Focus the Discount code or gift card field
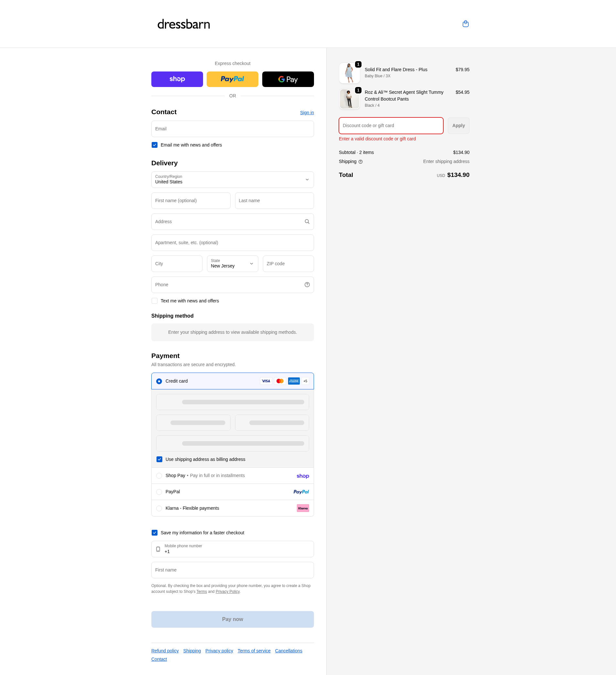616x675 pixels. pyautogui.click(x=391, y=125)
